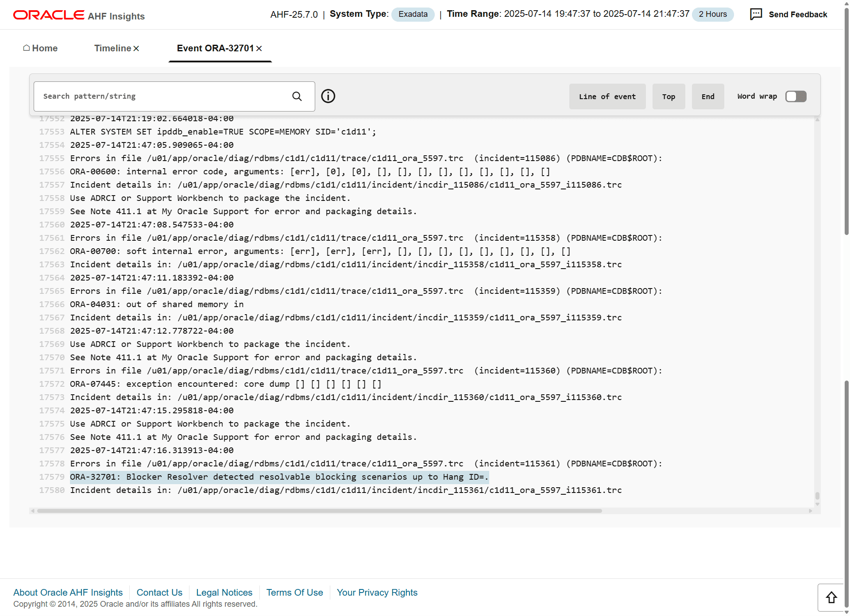Open Send Feedback
850x616 pixels.
(x=798, y=15)
